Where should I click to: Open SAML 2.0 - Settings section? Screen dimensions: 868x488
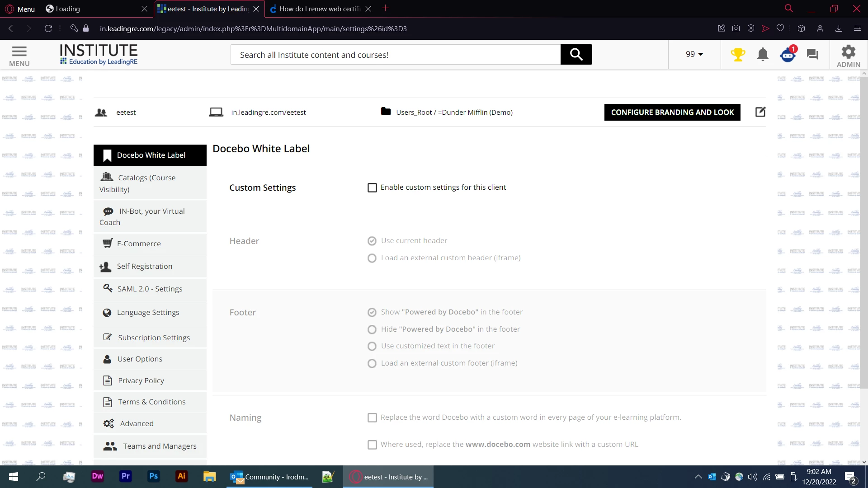(150, 289)
